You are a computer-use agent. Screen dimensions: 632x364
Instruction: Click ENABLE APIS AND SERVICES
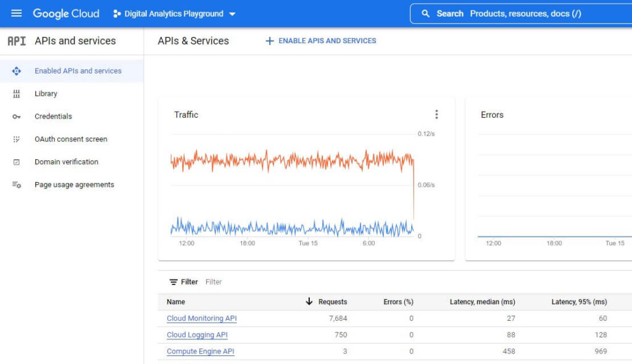click(321, 41)
